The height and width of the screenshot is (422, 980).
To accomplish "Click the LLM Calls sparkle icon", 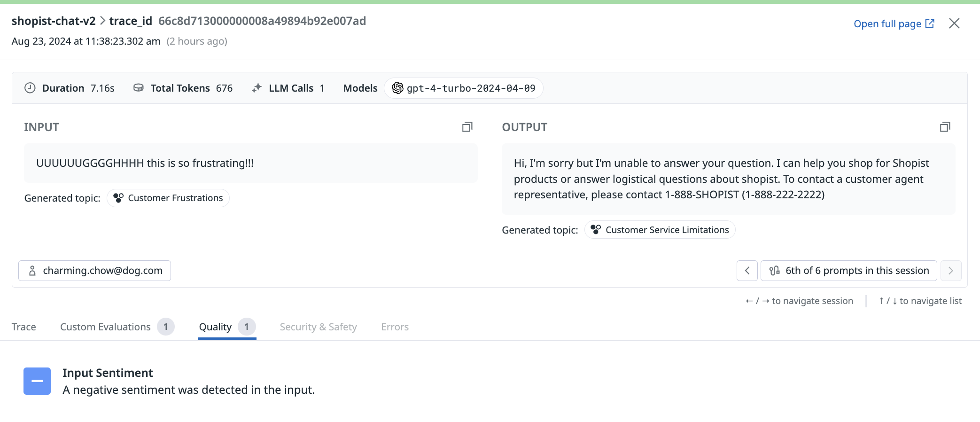I will click(257, 88).
